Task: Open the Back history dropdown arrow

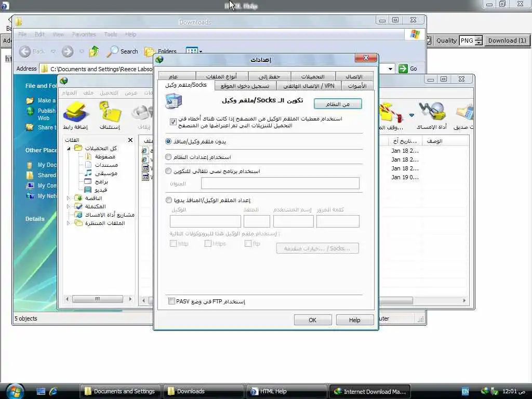Action: click(x=54, y=51)
